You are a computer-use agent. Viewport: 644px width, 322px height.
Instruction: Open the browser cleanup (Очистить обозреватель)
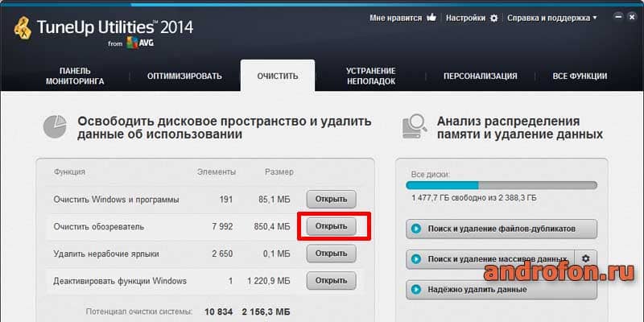[x=331, y=226]
